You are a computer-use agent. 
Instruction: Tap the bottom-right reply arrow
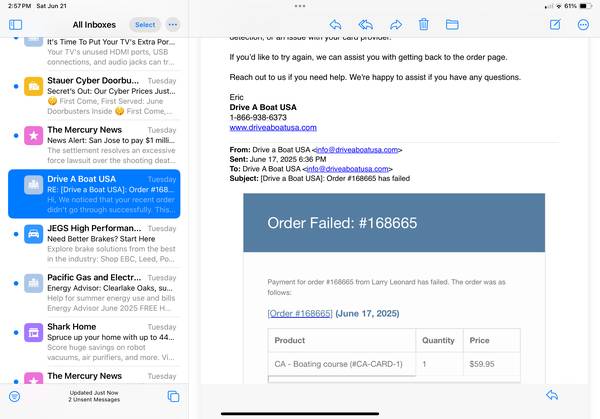pyautogui.click(x=552, y=395)
